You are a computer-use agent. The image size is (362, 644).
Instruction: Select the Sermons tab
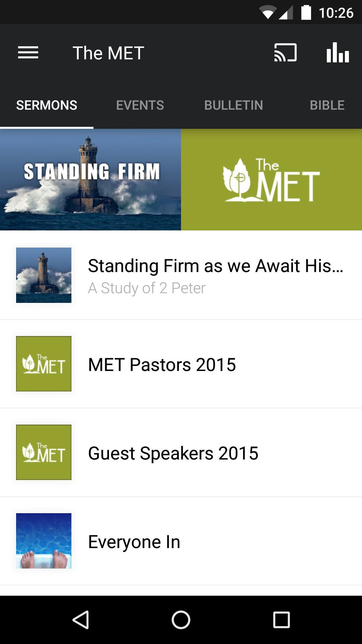[47, 105]
